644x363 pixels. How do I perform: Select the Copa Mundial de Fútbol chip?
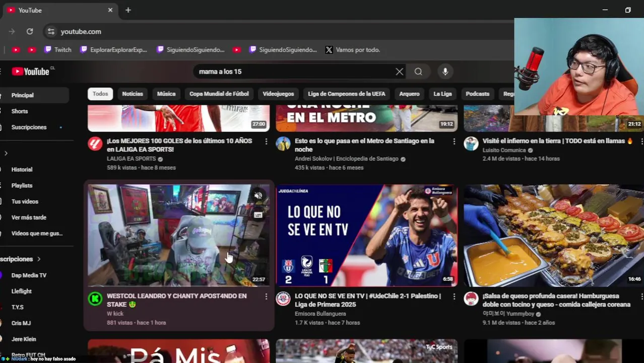point(219,94)
